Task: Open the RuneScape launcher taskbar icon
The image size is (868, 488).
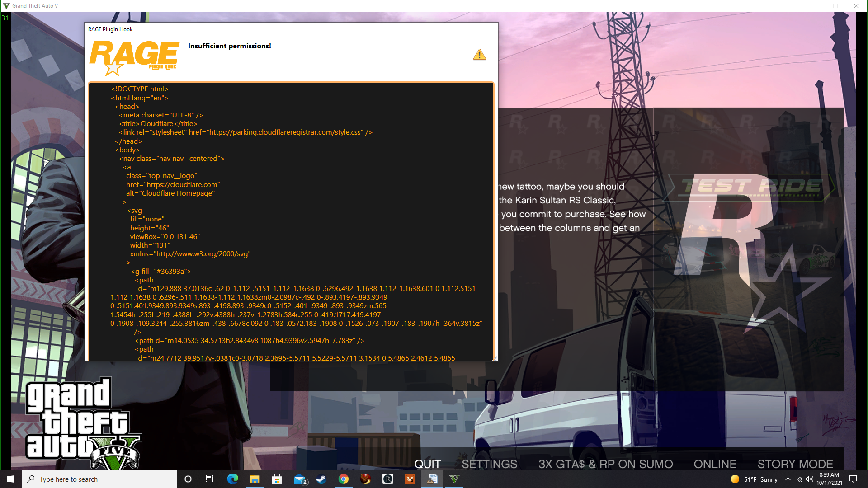Action: click(x=388, y=479)
